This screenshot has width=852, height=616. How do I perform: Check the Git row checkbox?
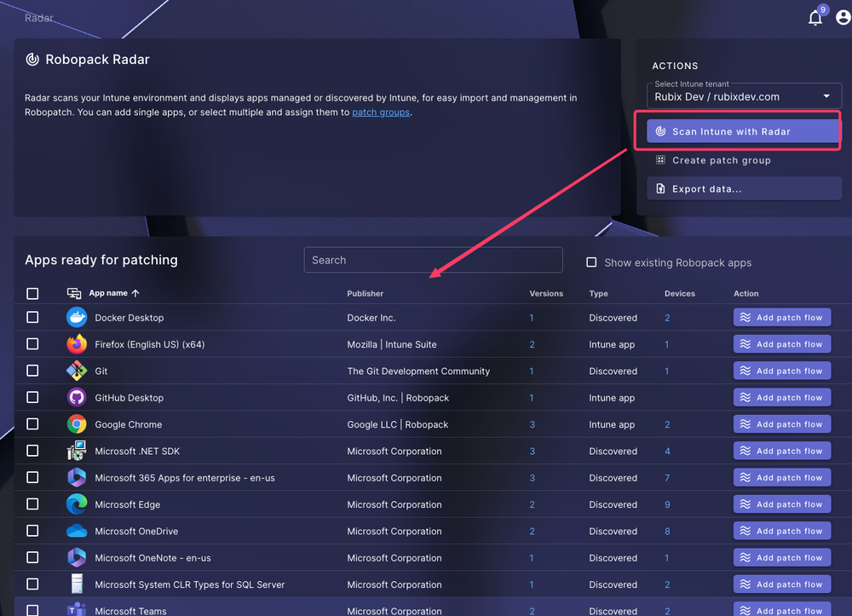point(32,371)
